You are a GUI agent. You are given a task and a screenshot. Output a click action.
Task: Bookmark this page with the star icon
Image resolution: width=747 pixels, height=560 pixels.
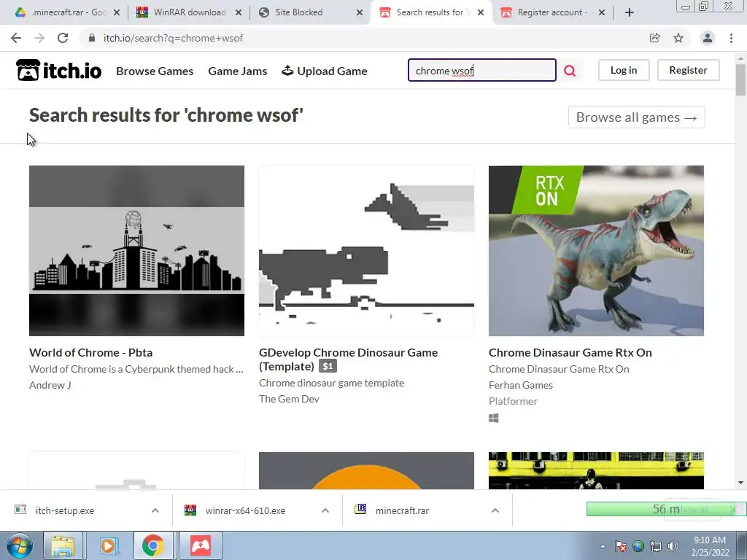(x=678, y=38)
